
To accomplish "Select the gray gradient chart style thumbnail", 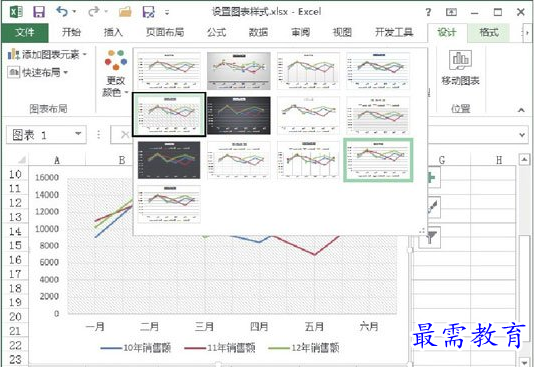I will point(239,70).
